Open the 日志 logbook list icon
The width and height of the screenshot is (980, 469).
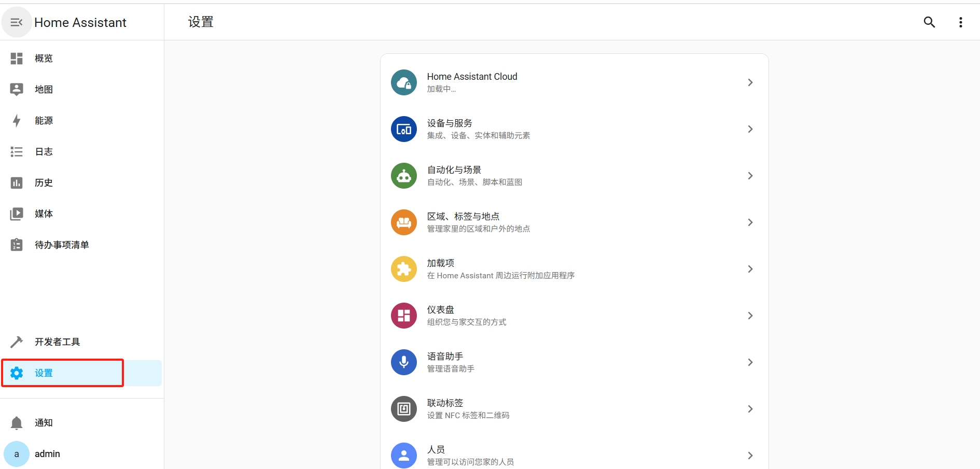click(x=17, y=152)
